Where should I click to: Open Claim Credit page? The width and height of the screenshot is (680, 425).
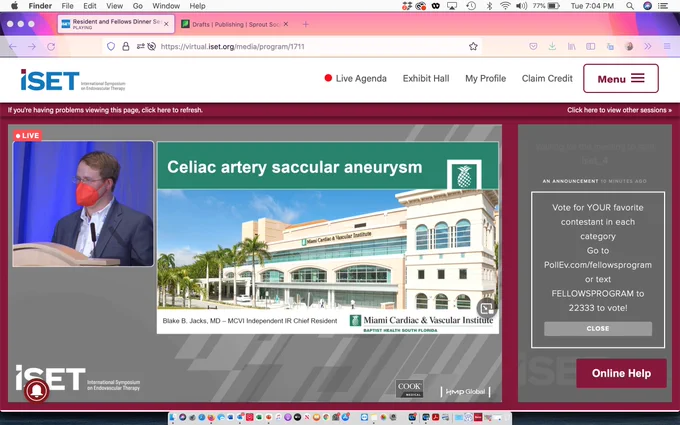click(547, 78)
